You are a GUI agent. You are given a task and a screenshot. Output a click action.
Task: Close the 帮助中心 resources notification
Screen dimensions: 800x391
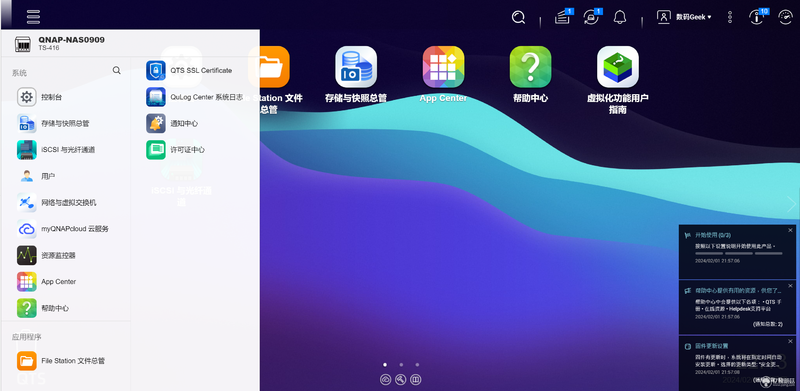click(x=791, y=285)
